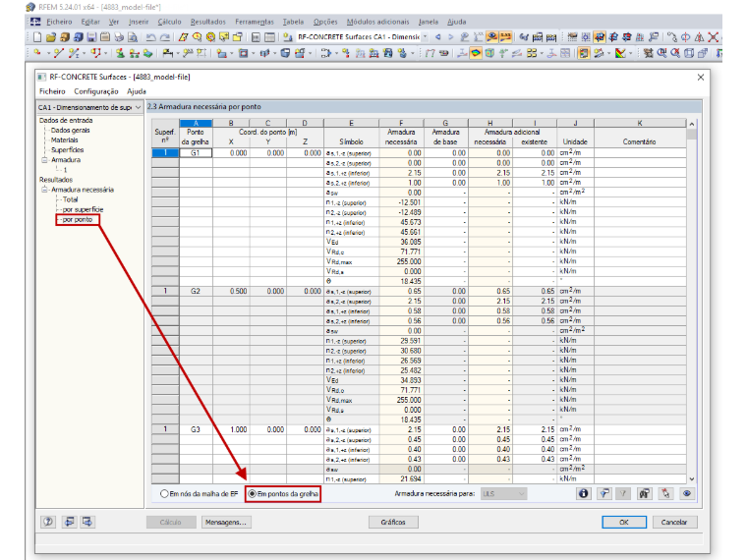The width and height of the screenshot is (747, 560).
Task: Open the info icon in results dialog
Action: (583, 493)
